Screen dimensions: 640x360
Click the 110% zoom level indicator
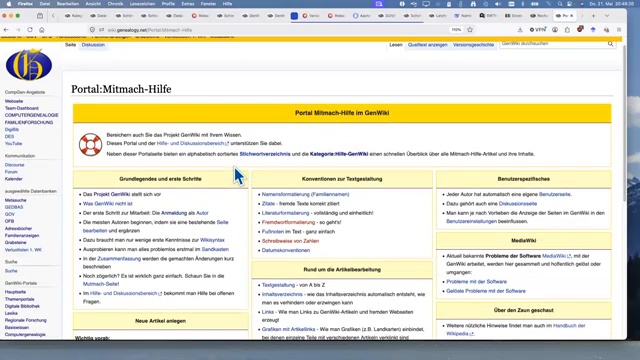[456, 30]
